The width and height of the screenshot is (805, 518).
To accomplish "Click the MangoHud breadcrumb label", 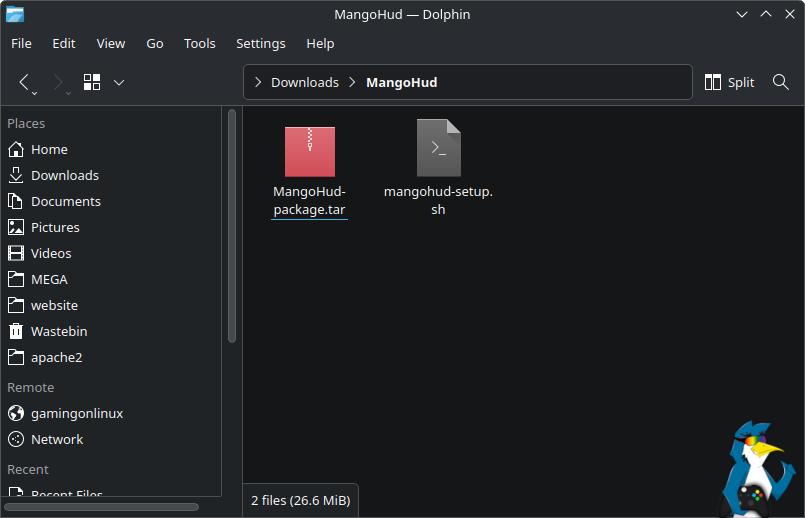I will tap(401, 82).
